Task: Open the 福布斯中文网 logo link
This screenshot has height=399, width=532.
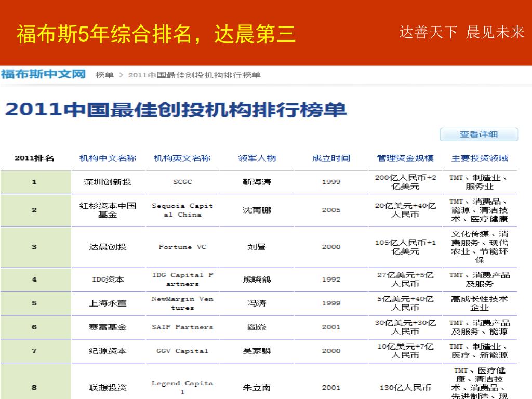Action: (x=43, y=74)
